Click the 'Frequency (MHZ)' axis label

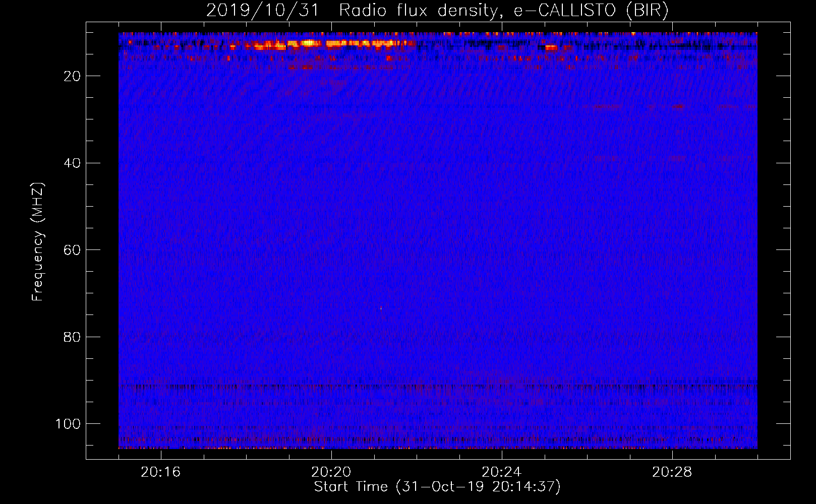(38, 242)
